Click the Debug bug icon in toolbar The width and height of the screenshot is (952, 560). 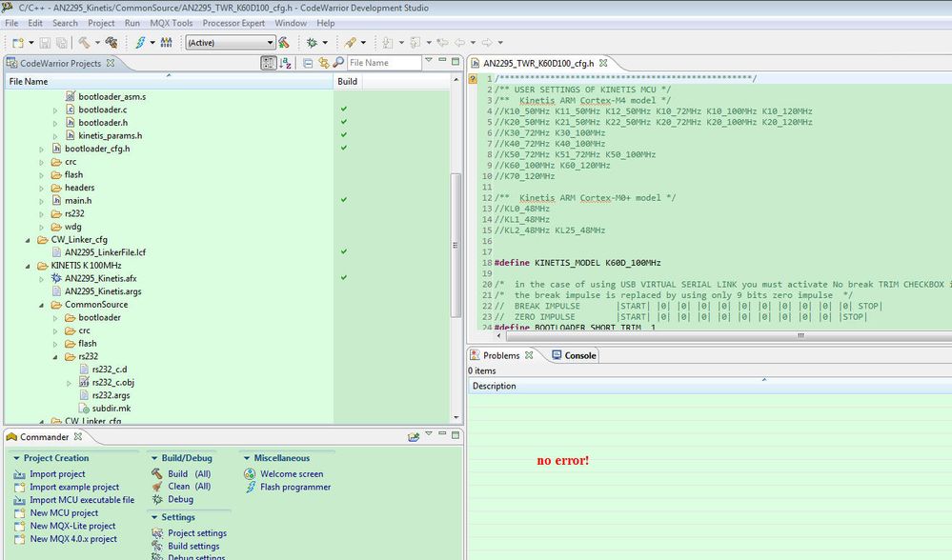(311, 43)
